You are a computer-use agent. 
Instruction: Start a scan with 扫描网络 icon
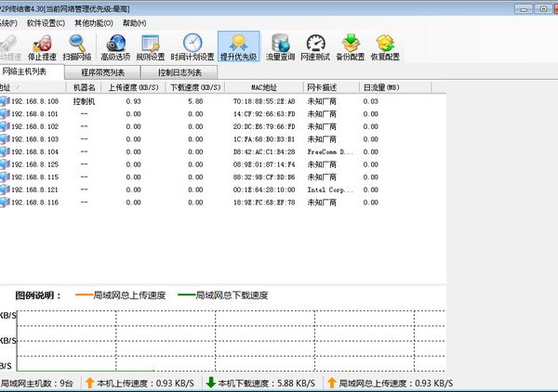(x=79, y=47)
